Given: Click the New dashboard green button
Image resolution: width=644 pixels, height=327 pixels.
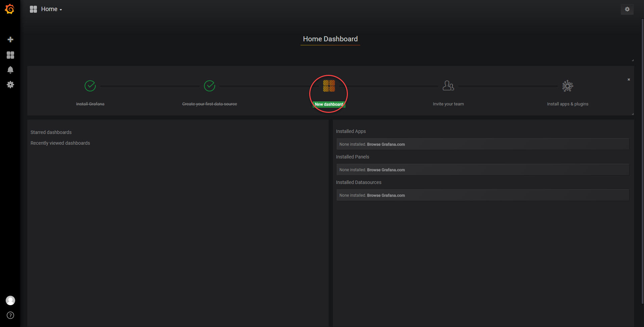Looking at the screenshot, I should (329, 104).
